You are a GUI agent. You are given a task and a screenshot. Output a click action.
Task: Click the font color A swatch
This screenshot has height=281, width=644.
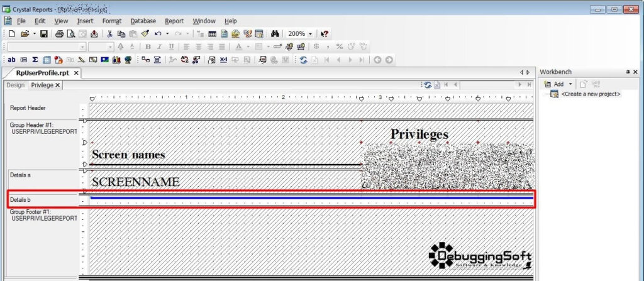(x=238, y=47)
